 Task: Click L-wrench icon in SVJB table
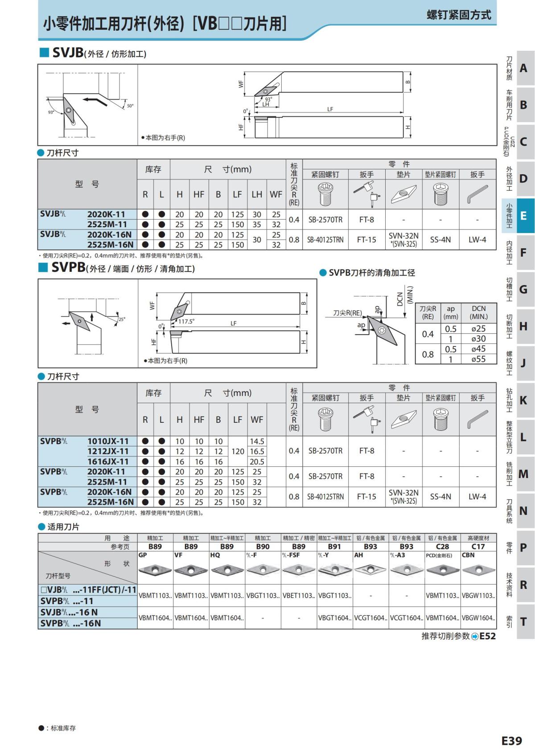click(x=477, y=194)
